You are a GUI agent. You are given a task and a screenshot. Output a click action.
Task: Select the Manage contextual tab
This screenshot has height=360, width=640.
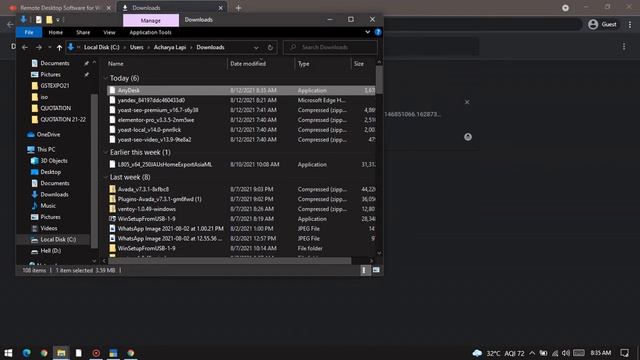151,20
